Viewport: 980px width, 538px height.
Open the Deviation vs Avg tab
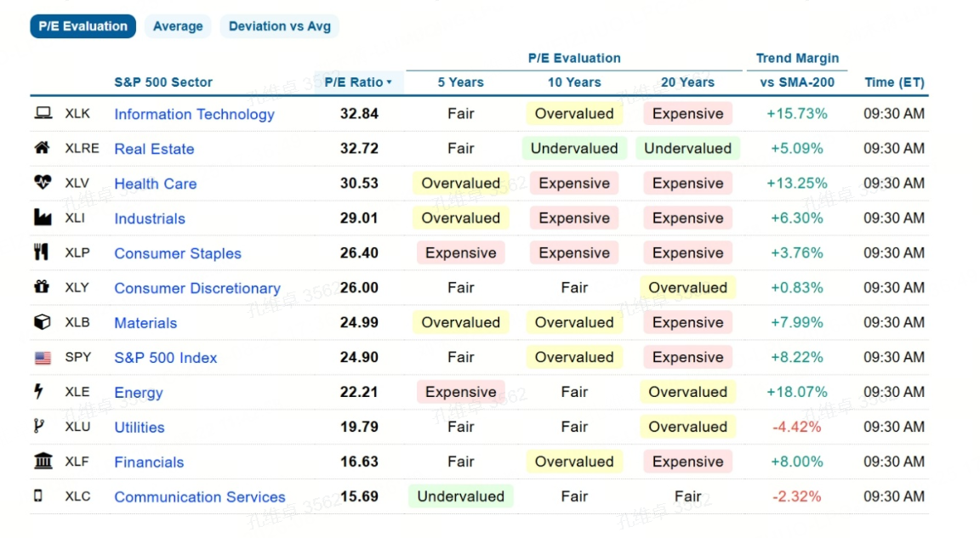[279, 26]
